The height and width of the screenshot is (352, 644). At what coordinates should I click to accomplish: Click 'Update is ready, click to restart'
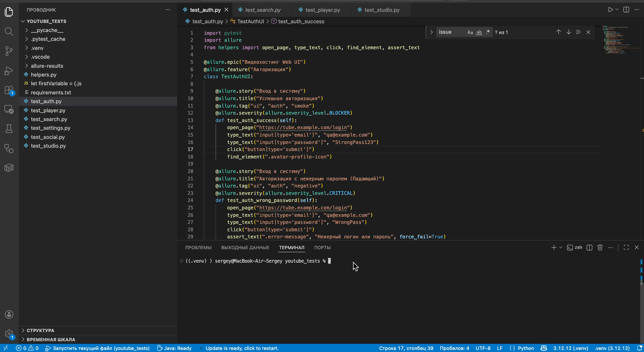pyautogui.click(x=242, y=348)
